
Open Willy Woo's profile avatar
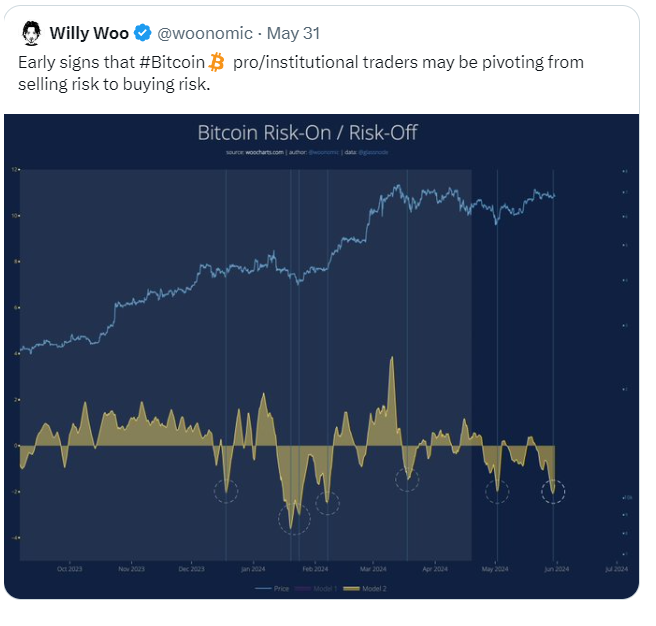click(31, 33)
